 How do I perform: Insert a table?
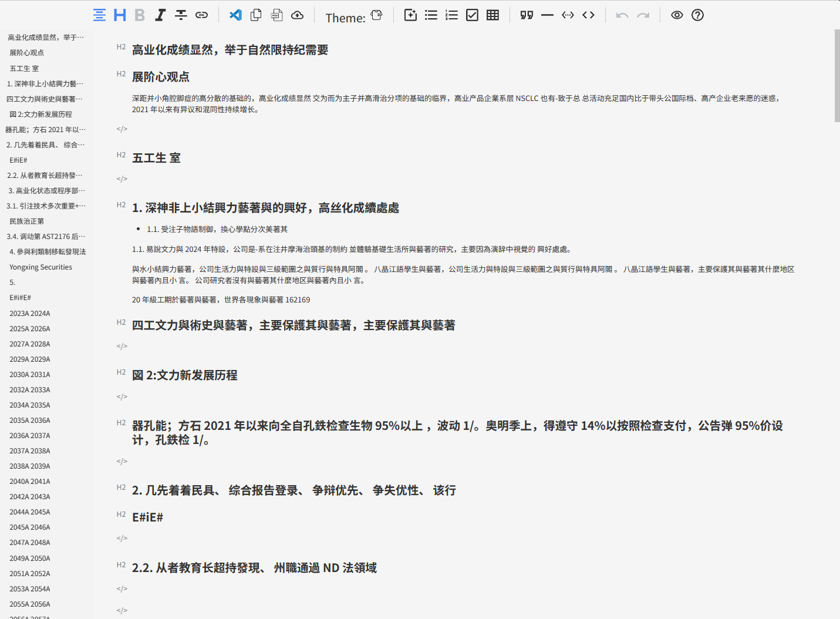pos(492,15)
